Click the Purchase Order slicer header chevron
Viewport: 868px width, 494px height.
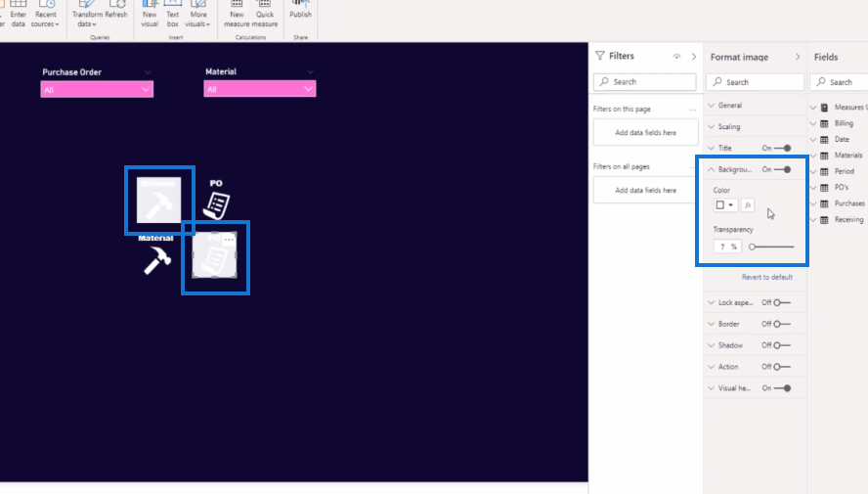pos(148,72)
